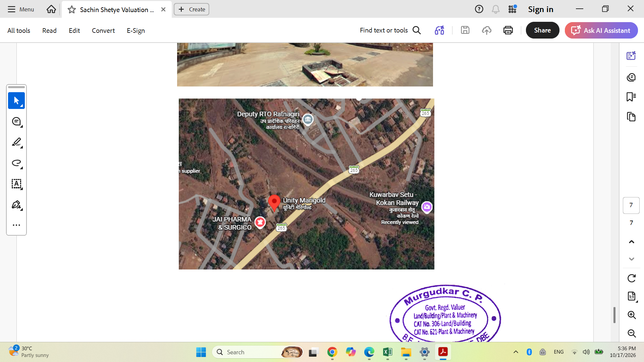Click the vertical scrollbar thumb
The height and width of the screenshot is (362, 644).
coord(614,315)
